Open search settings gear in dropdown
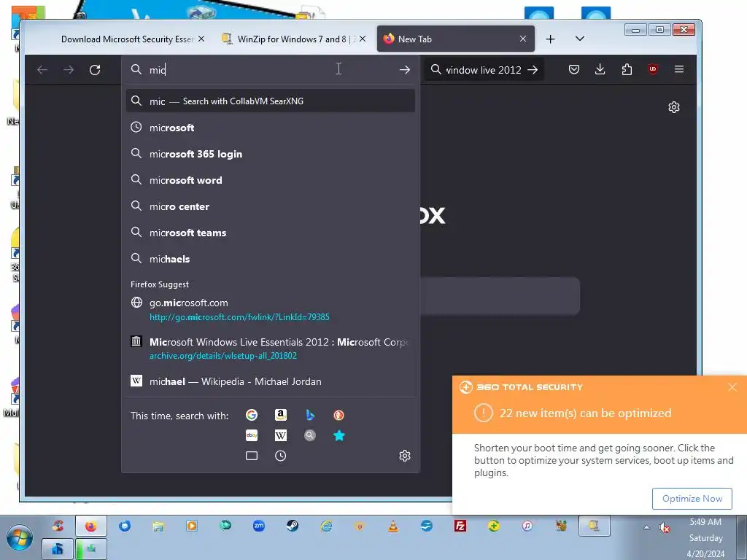This screenshot has width=747, height=560. point(404,456)
